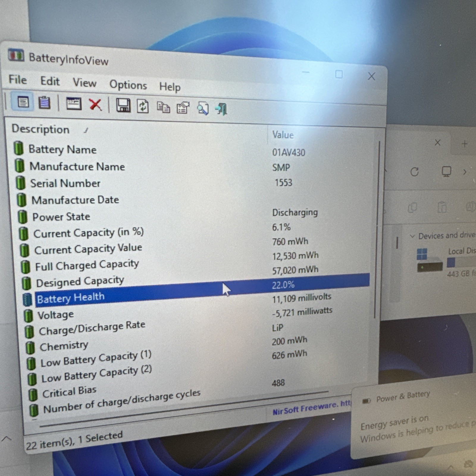Open the Help menu
This screenshot has height=476, width=476.
(170, 87)
